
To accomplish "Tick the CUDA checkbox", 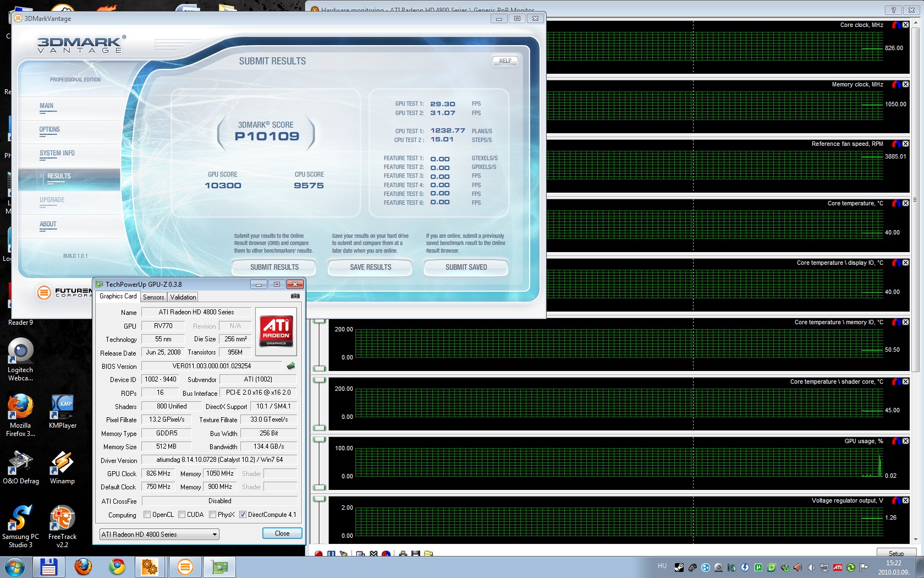I will tap(182, 515).
